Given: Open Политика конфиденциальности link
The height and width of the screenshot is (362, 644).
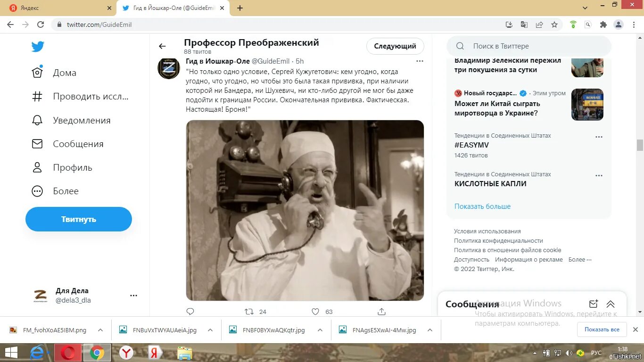Looking at the screenshot, I should click(x=498, y=241).
